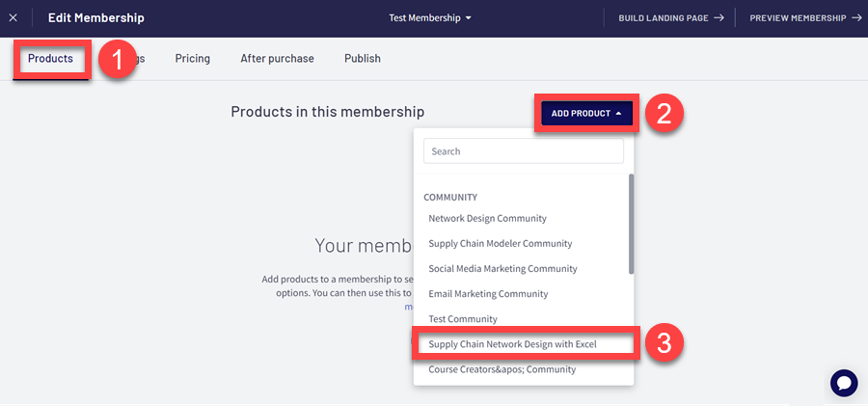
Task: Pick Email Marketing Community from list
Action: (x=488, y=294)
